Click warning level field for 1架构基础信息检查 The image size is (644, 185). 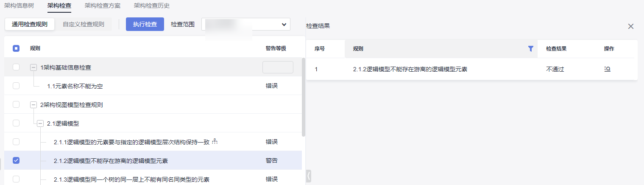point(278,67)
